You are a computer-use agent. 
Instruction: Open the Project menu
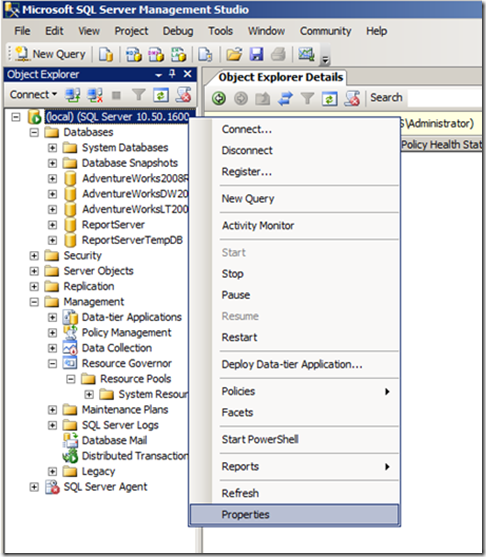click(x=131, y=31)
